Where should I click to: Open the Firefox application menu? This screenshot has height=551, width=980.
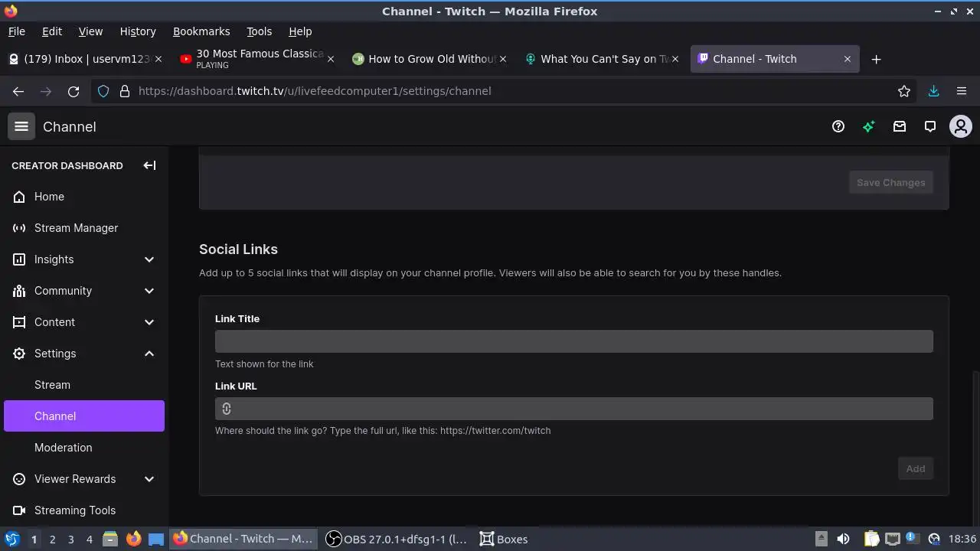pyautogui.click(x=962, y=91)
